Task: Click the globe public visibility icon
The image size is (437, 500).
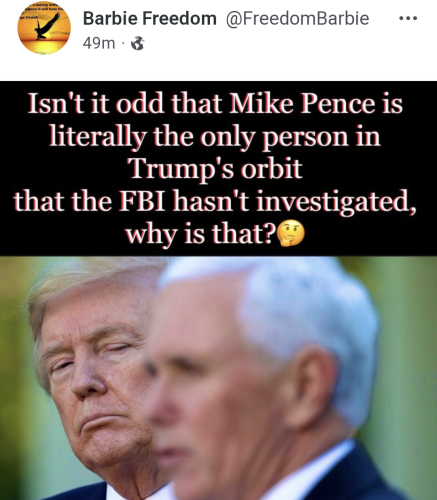Action: point(138,43)
